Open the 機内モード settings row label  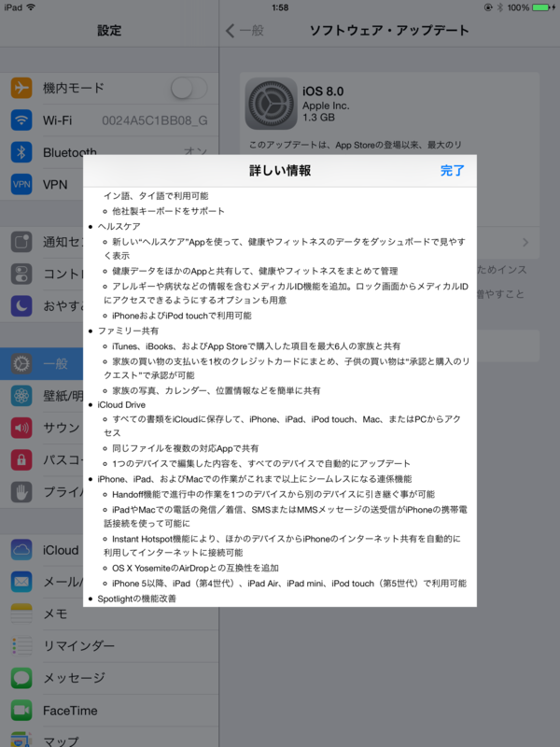(x=73, y=88)
